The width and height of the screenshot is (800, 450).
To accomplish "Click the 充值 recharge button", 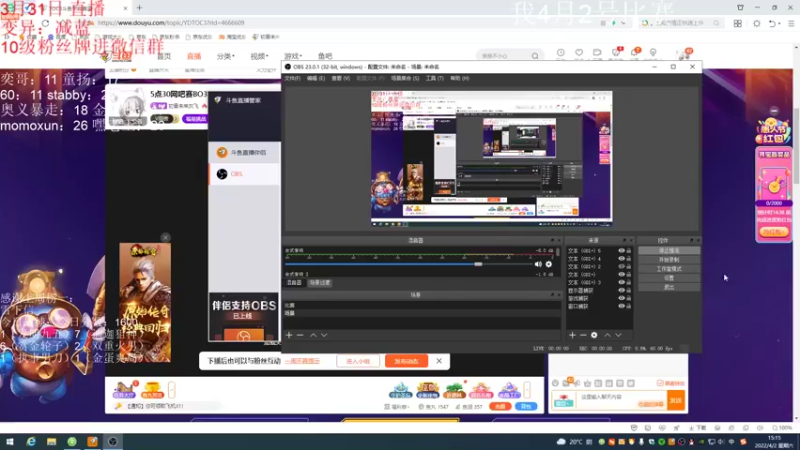I will (500, 406).
